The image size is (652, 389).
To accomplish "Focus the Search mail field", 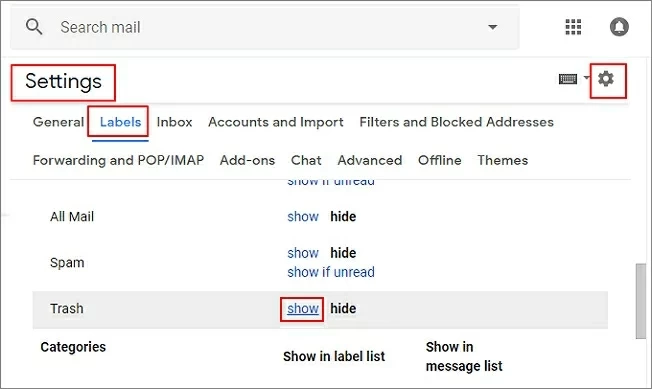I will pyautogui.click(x=264, y=27).
